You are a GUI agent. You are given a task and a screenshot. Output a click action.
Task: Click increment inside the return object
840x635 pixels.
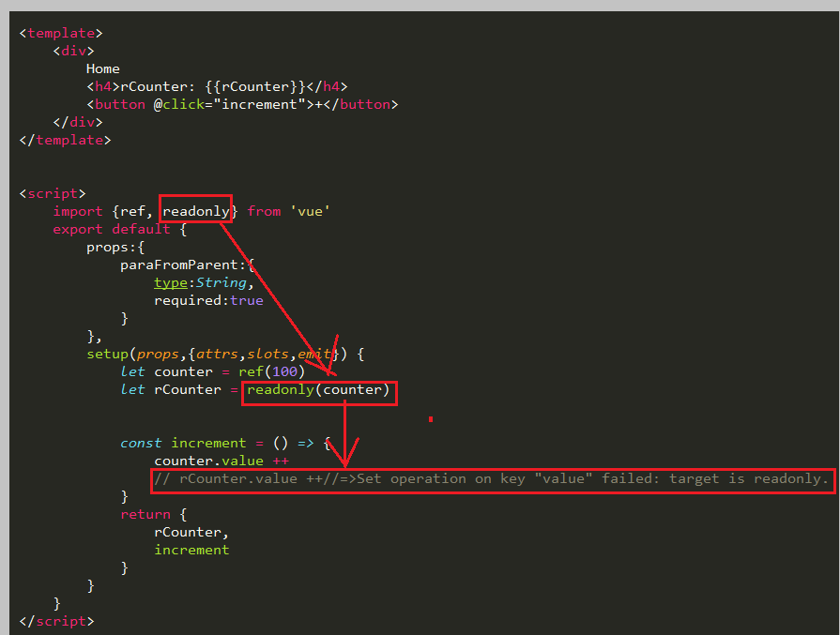(191, 550)
